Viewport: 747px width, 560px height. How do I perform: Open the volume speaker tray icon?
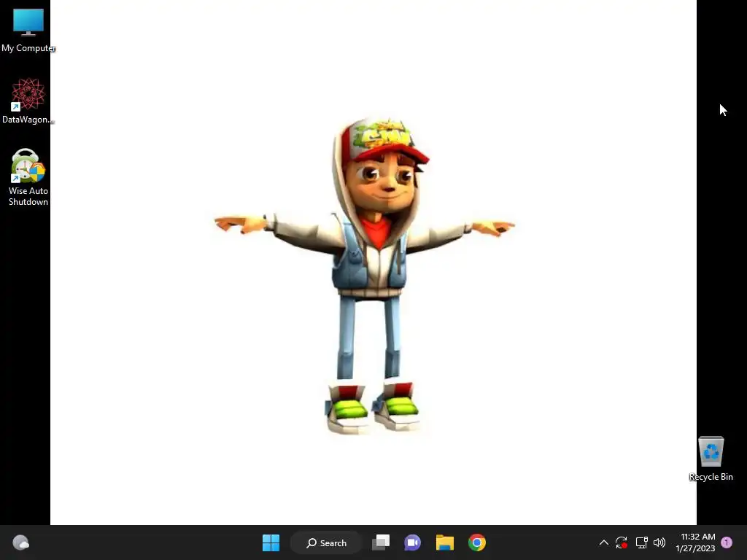(x=659, y=542)
